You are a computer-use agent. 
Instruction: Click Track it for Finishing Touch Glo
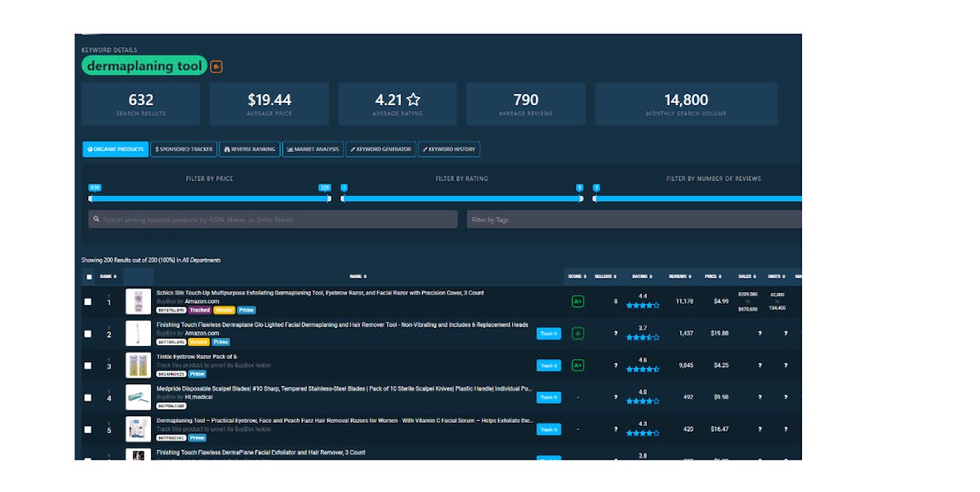tap(549, 333)
